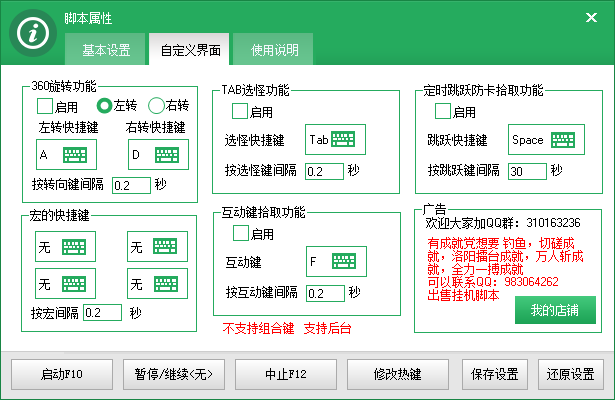Click the 修改热键 button
The width and height of the screenshot is (615, 400).
point(398,375)
